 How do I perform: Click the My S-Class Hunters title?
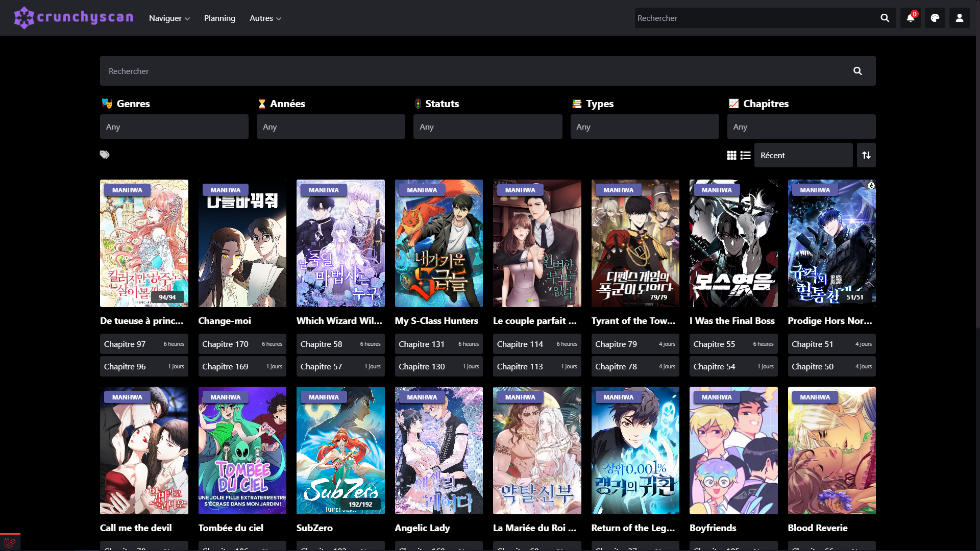[x=436, y=320]
